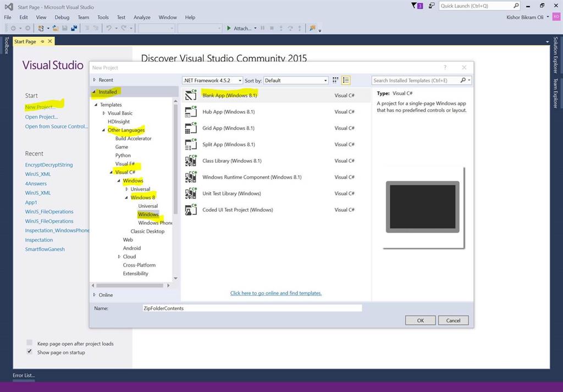Screen dimensions: 563x392
Task: Switch templates to medium icons view
Action: point(335,80)
